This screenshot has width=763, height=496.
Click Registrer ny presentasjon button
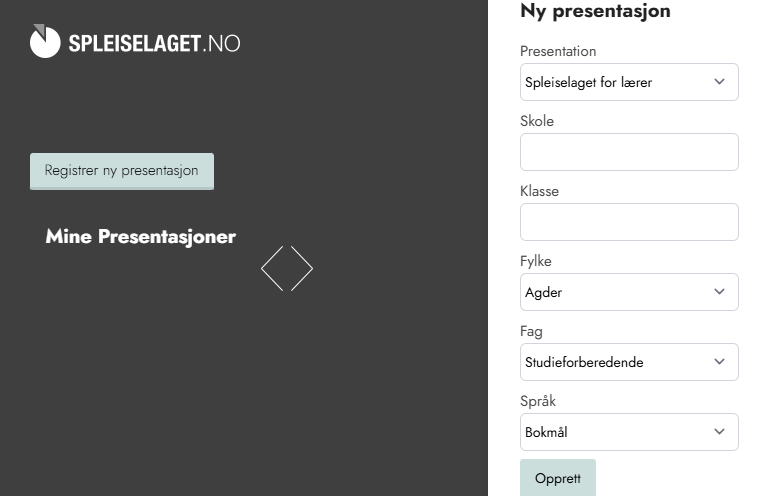click(x=122, y=171)
